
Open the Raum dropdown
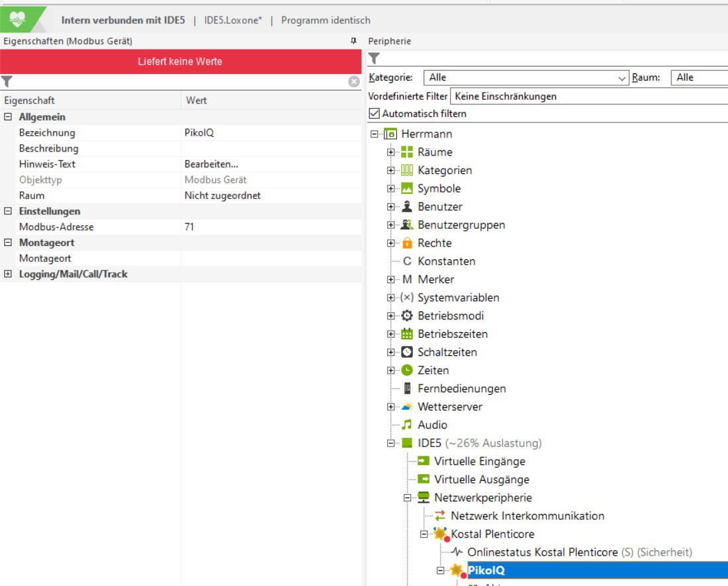699,77
